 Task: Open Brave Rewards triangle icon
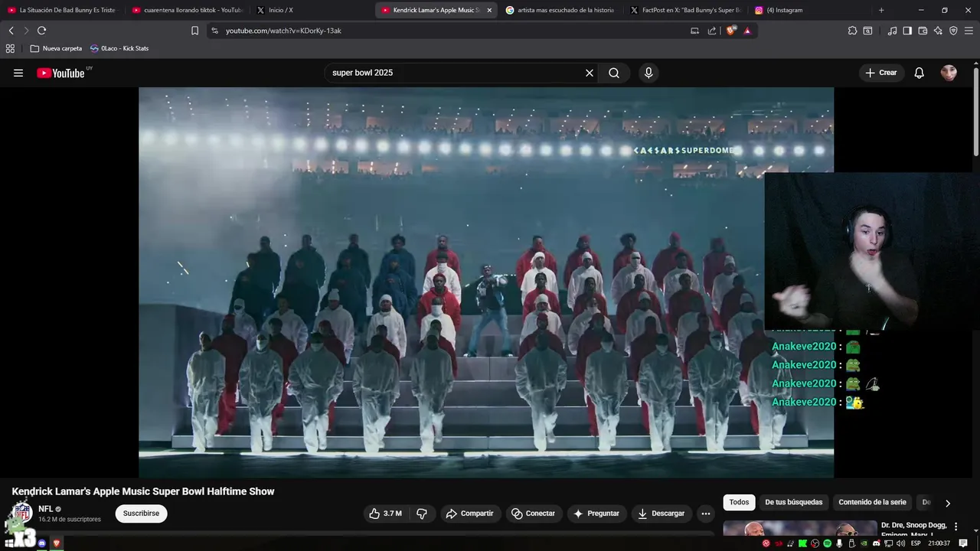pyautogui.click(x=747, y=31)
